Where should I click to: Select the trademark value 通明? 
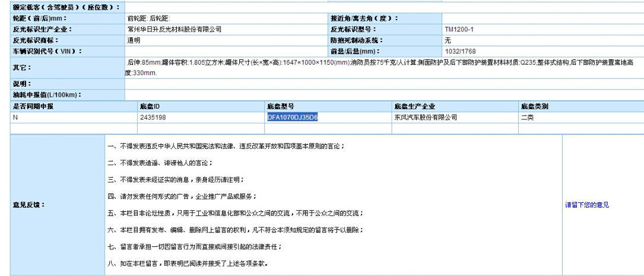(x=134, y=40)
